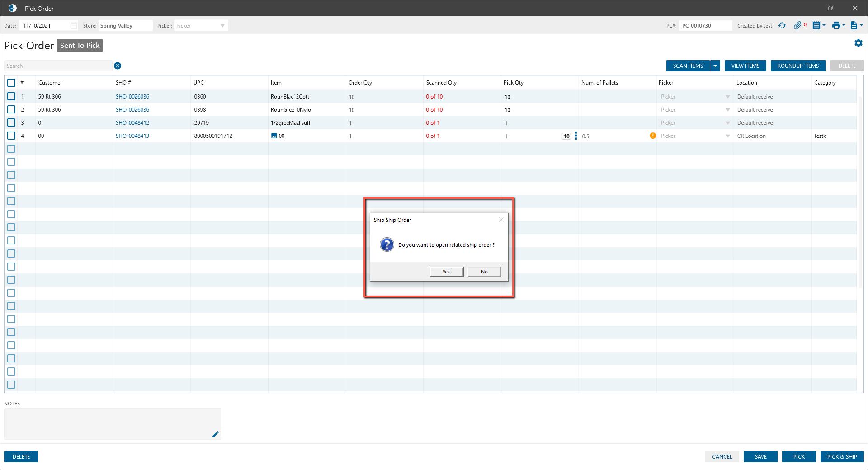Click the 0 of 1 scanned qty in row 3
868x470 pixels.
pos(433,123)
